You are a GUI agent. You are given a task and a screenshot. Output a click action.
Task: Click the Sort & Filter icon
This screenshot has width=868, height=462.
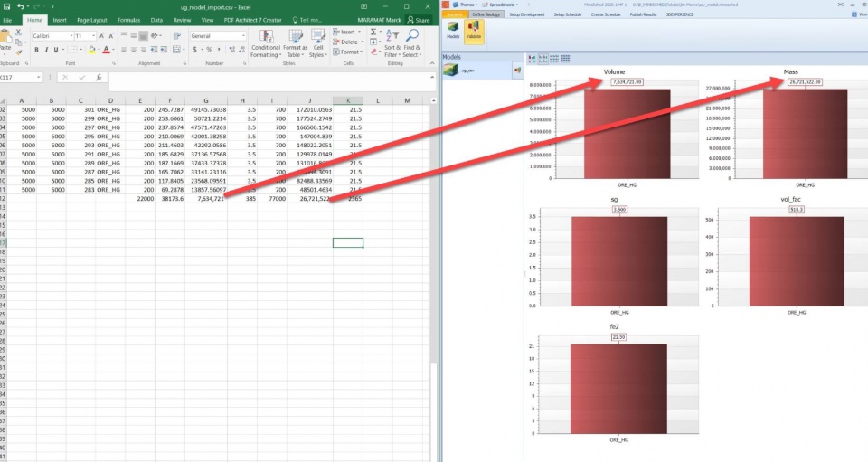pyautogui.click(x=392, y=35)
